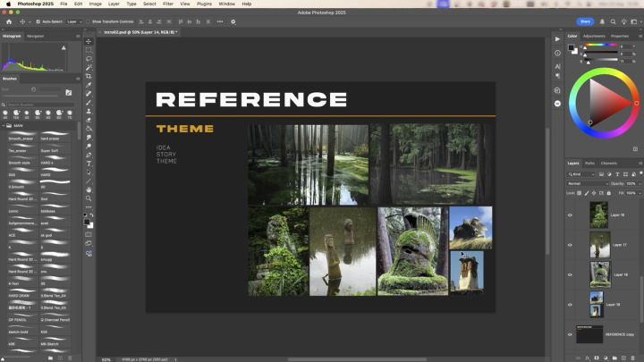Select the Horizontal Type tool
Viewport: 644px width, 362px height.
tap(89, 164)
